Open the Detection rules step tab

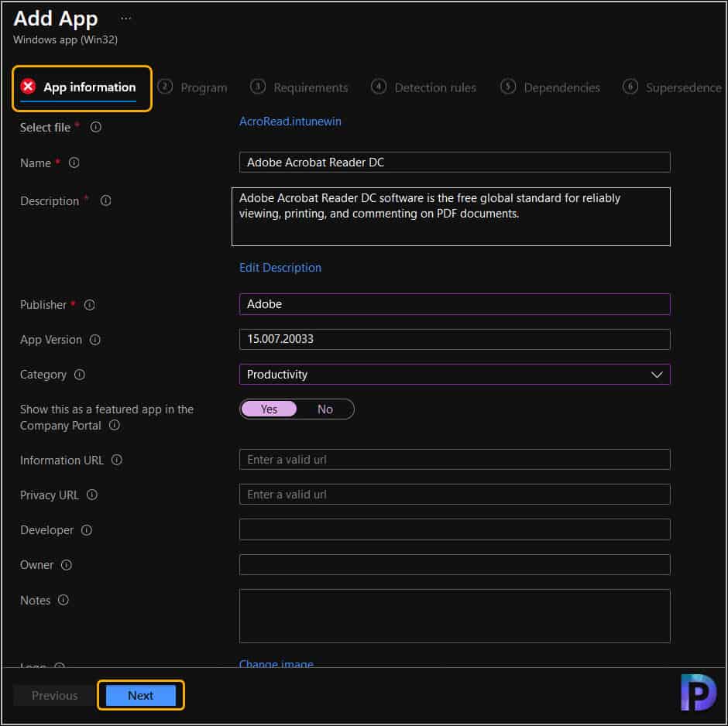click(424, 87)
